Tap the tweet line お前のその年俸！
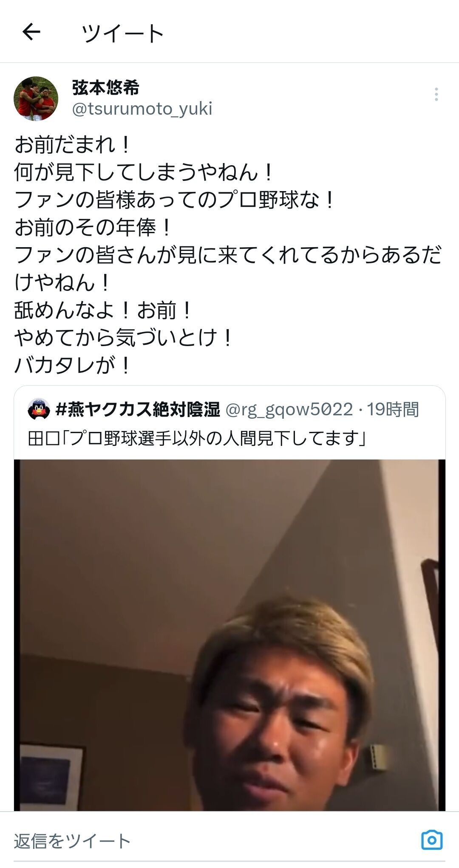The height and width of the screenshot is (868, 459). (93, 227)
